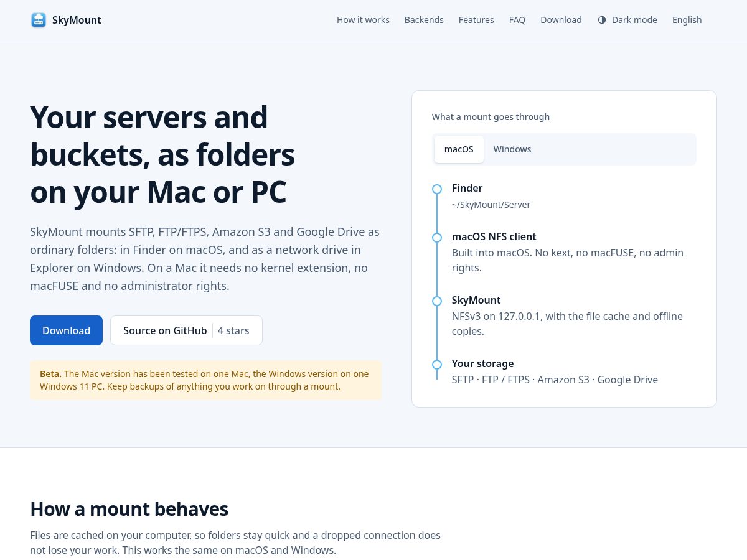
Task: Click the blue Download button
Action: tap(66, 330)
